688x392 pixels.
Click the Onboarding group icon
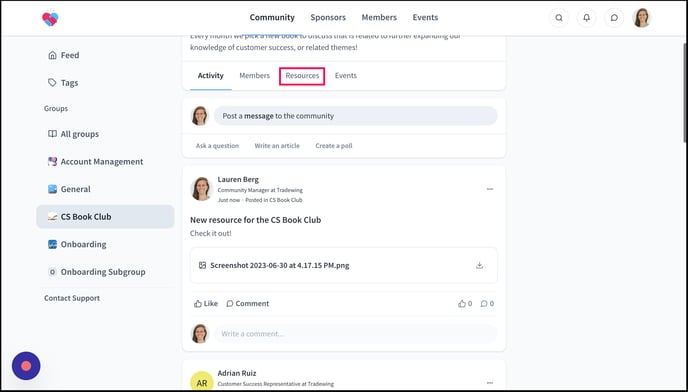pos(52,245)
